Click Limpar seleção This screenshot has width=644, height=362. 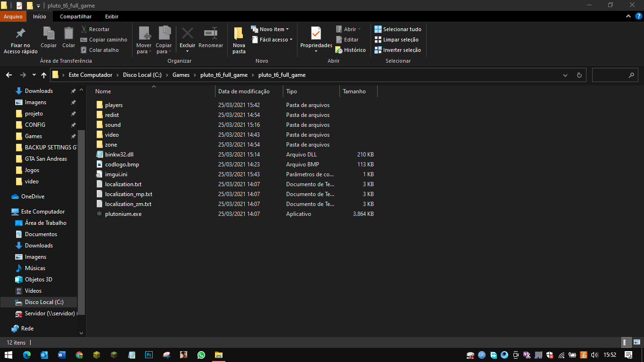point(396,40)
